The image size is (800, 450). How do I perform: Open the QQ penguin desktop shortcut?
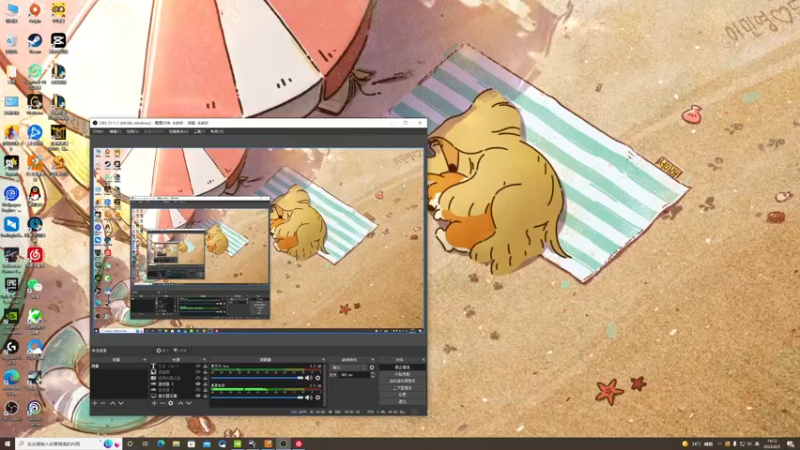tap(35, 196)
